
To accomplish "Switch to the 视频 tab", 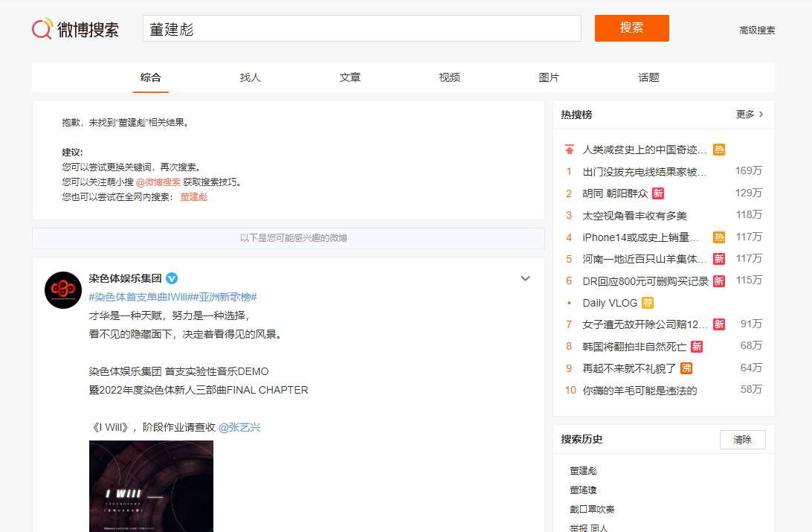I will coord(449,77).
